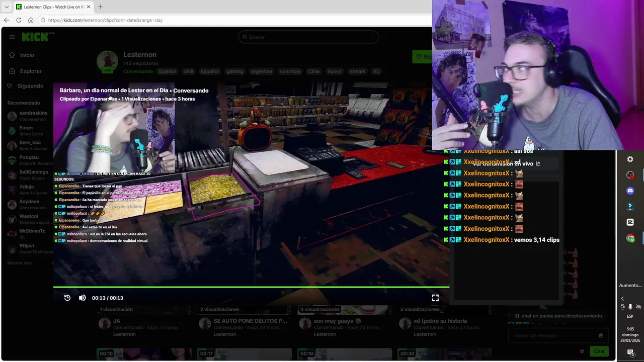Open emoji picker in chat input
644x362 pixels.
pyautogui.click(x=601, y=335)
